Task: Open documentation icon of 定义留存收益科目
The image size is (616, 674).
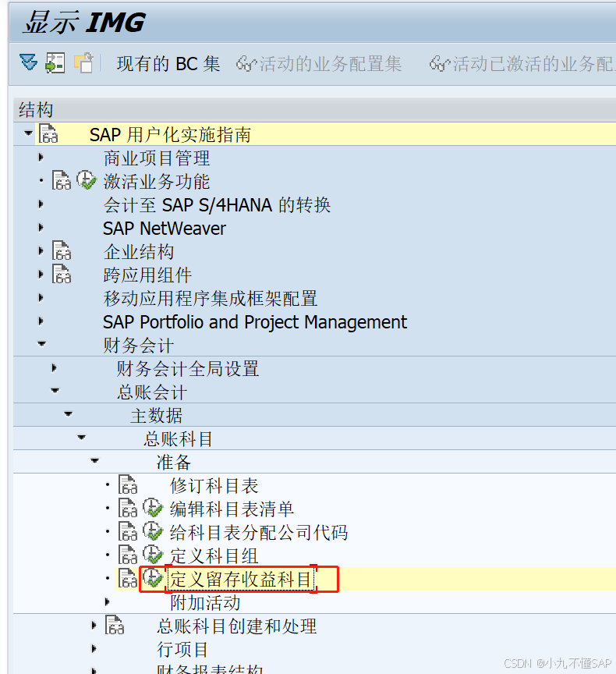Action: [x=128, y=578]
